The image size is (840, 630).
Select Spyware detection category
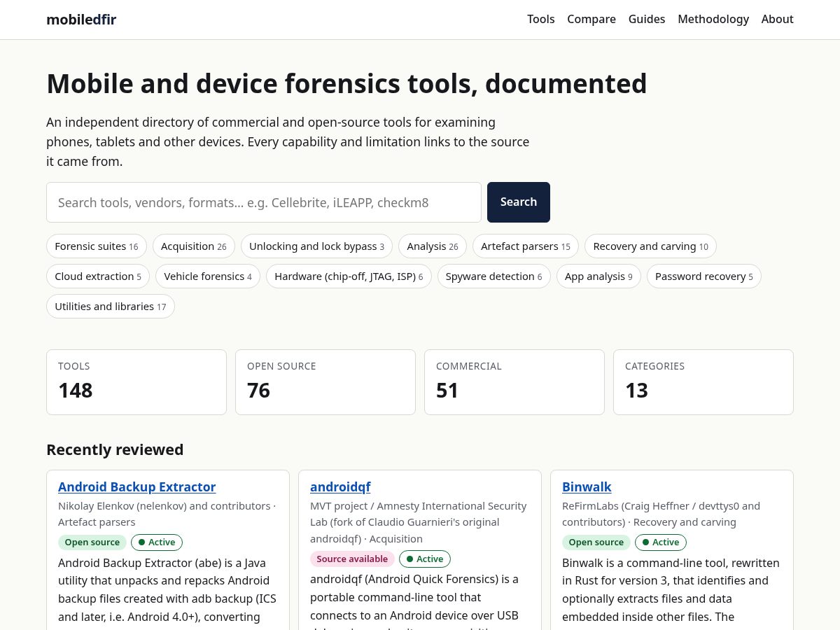tap(494, 276)
